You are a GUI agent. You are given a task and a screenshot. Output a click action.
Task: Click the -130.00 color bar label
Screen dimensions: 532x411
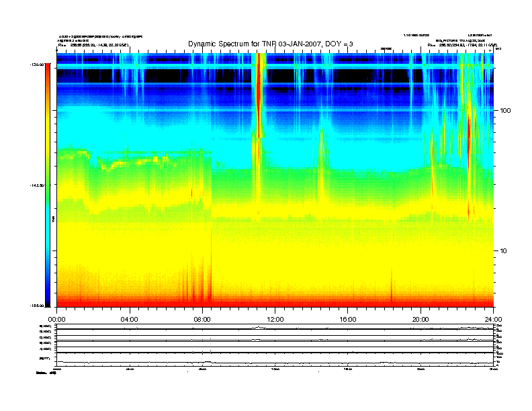click(x=37, y=64)
